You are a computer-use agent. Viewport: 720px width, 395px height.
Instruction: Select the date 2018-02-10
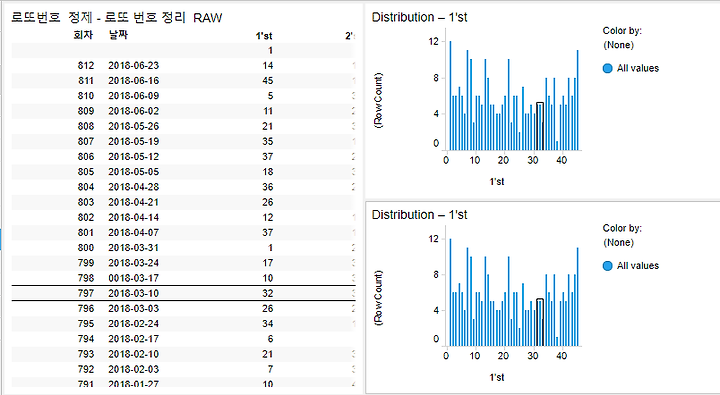click(134, 354)
